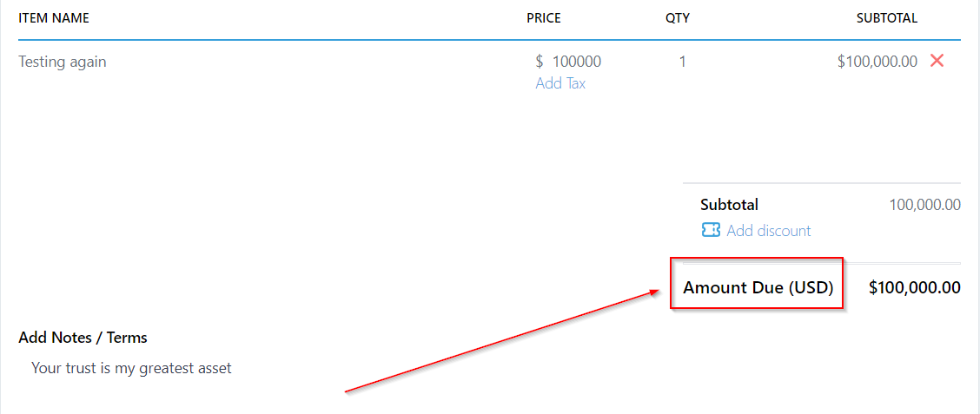Click the notes text about trust
This screenshot has height=414, width=980.
tap(131, 368)
